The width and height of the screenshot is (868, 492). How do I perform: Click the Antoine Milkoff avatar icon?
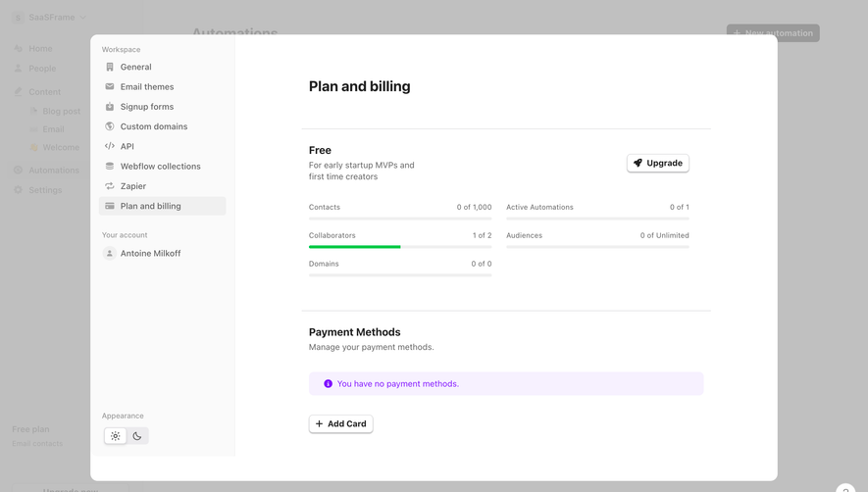(x=110, y=254)
